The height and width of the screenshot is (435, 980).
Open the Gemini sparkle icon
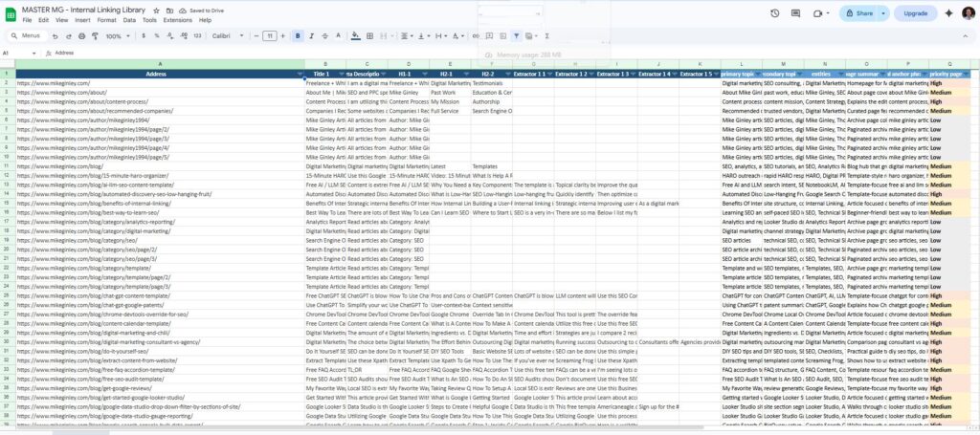[948, 13]
